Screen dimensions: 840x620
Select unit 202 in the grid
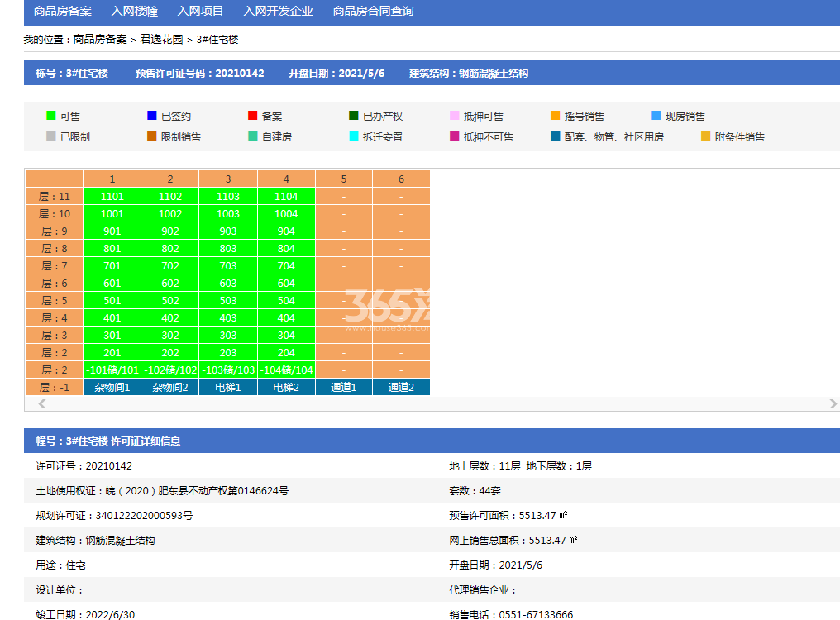pyautogui.click(x=169, y=353)
